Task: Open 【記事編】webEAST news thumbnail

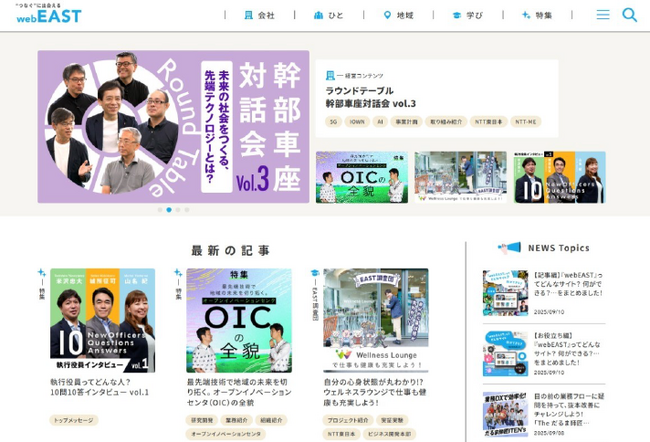Action: point(505,293)
